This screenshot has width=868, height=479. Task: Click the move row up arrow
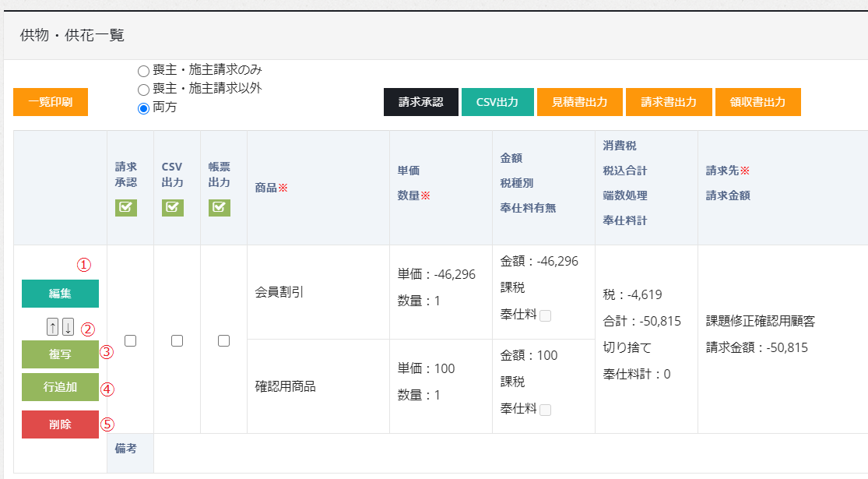click(53, 327)
